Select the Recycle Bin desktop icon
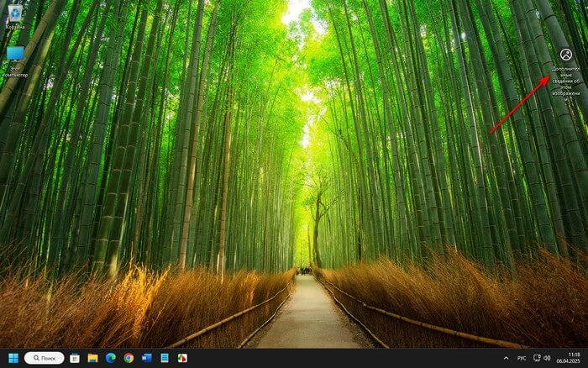The image size is (588, 368). (x=14, y=14)
